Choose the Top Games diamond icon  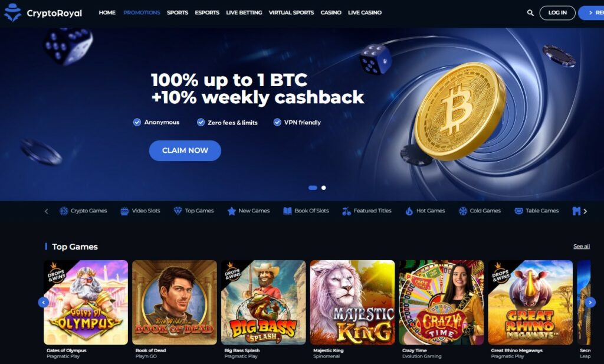pyautogui.click(x=178, y=211)
